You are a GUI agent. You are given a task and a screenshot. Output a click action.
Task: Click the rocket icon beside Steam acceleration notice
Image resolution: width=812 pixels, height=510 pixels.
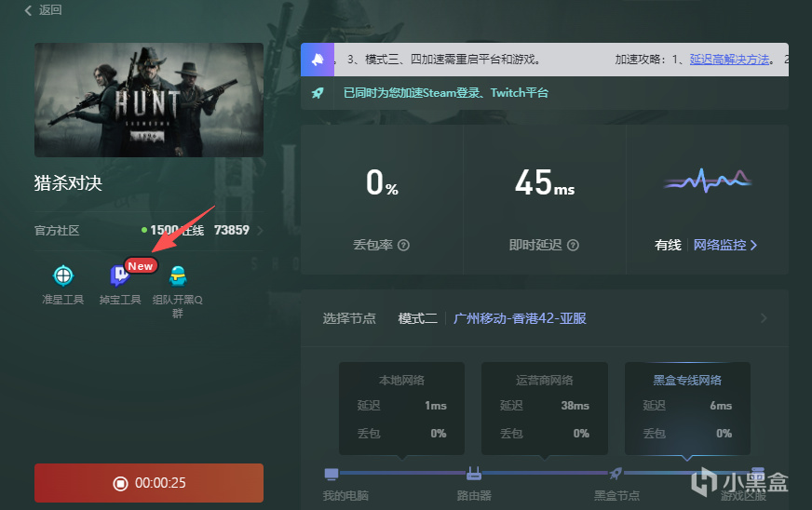click(318, 93)
